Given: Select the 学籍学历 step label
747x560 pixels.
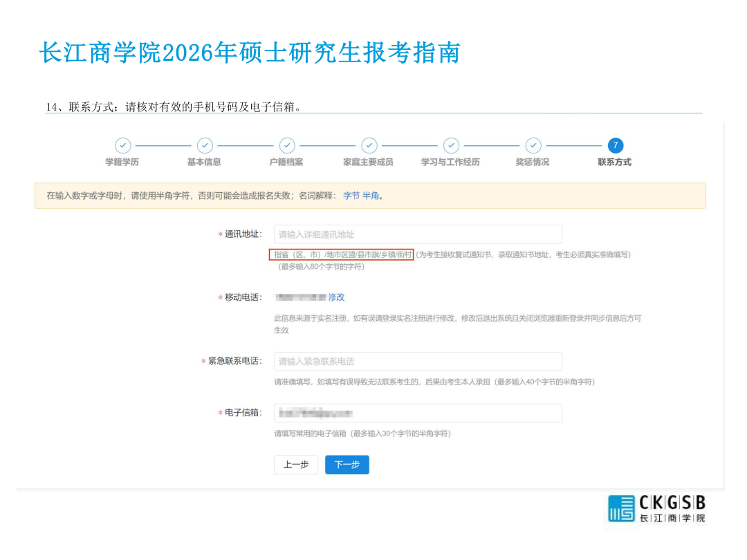Looking at the screenshot, I should coord(122,162).
